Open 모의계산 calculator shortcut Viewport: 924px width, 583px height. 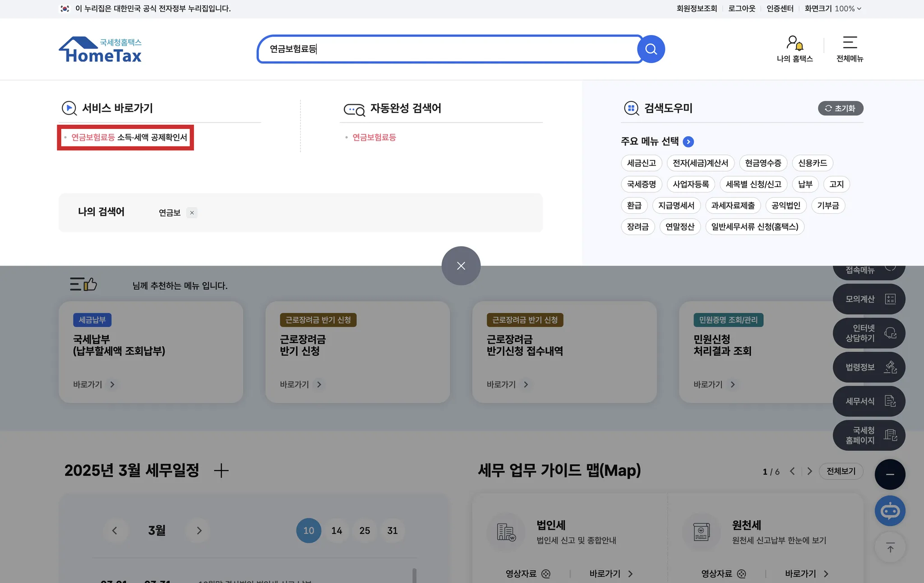(869, 299)
